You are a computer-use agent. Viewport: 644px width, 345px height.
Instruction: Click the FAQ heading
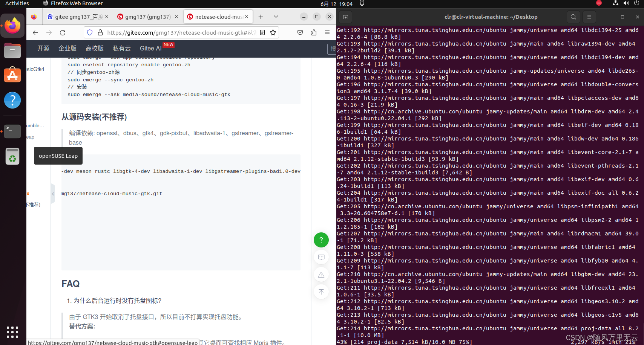[x=71, y=284]
